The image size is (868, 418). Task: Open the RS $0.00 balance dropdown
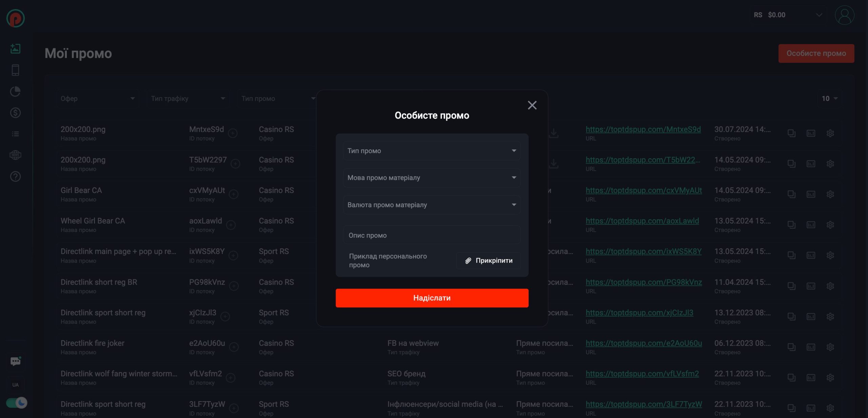pos(787,15)
